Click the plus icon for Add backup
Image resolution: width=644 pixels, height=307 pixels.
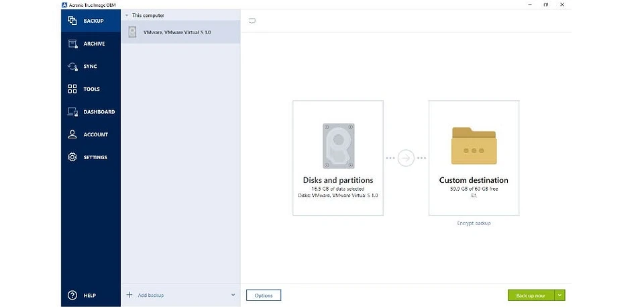129,295
